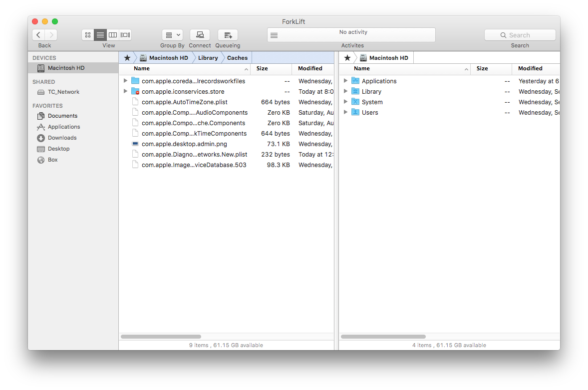Click 644 bytes size cell

click(276, 133)
